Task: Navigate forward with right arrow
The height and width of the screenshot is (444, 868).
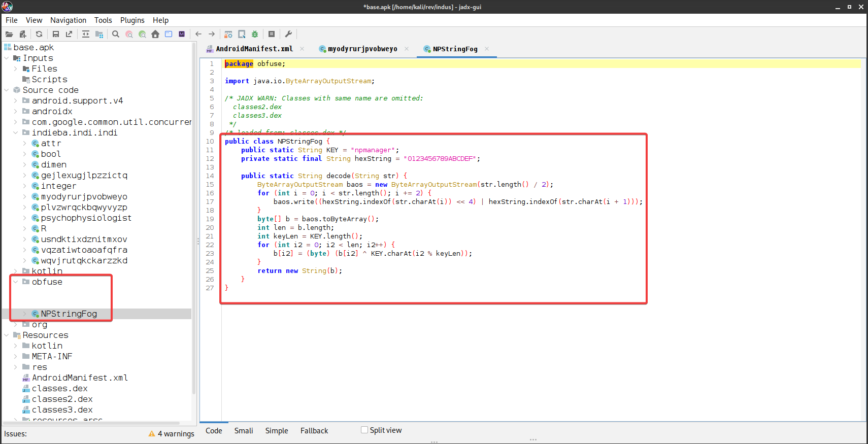Action: [212, 34]
